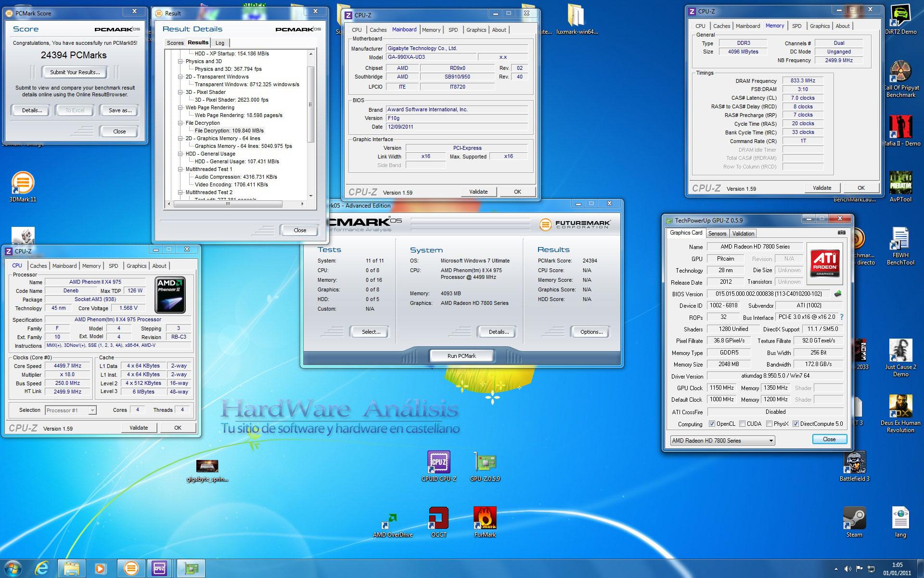
Task: Click the Save as... button
Action: 120,110
